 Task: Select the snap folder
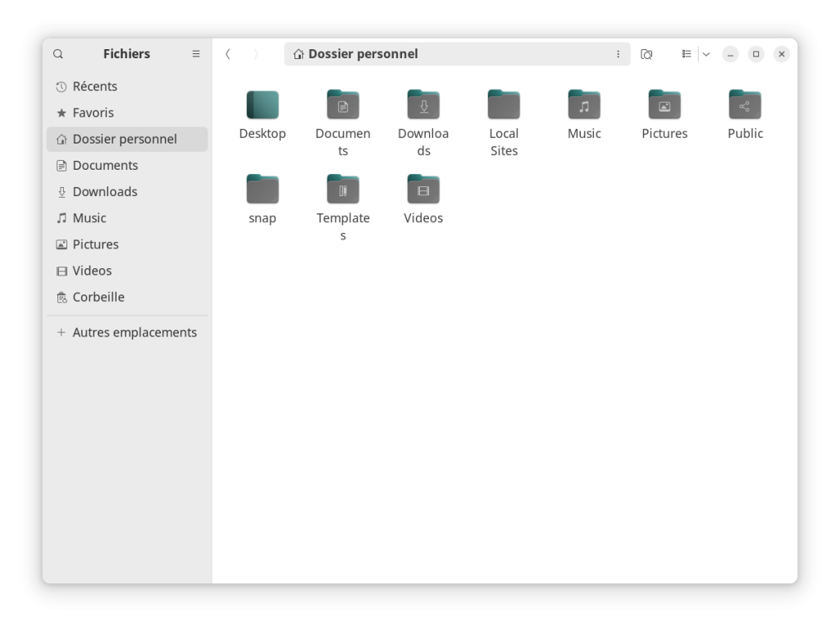262,190
